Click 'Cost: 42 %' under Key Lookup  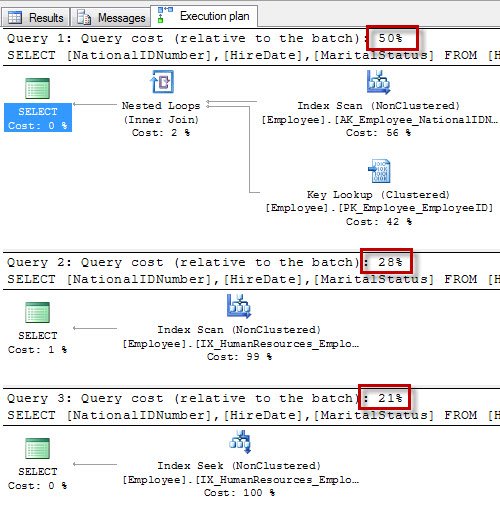point(379,222)
